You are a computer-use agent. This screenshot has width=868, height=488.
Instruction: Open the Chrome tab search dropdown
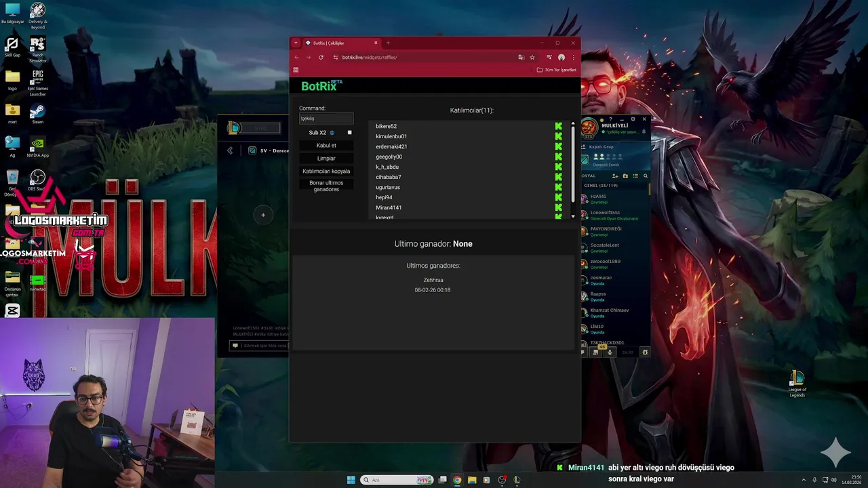[296, 43]
